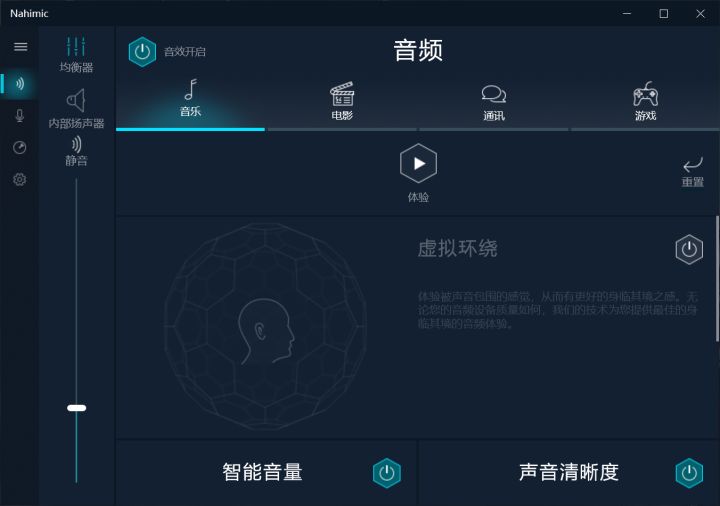Open the equalizer (均衡器)

point(76,55)
